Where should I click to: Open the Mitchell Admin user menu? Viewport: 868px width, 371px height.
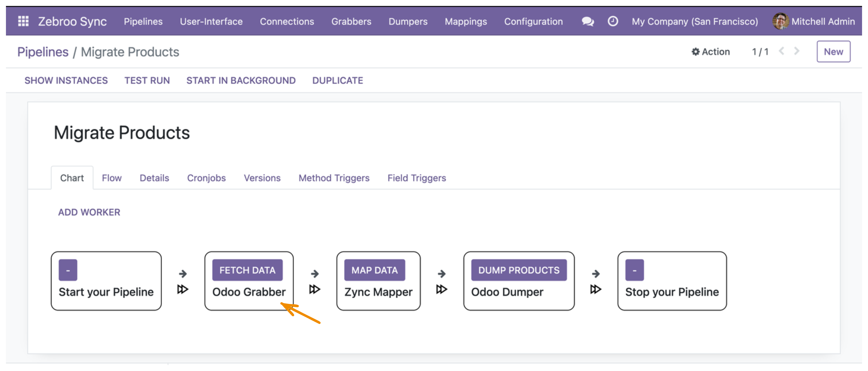(814, 21)
